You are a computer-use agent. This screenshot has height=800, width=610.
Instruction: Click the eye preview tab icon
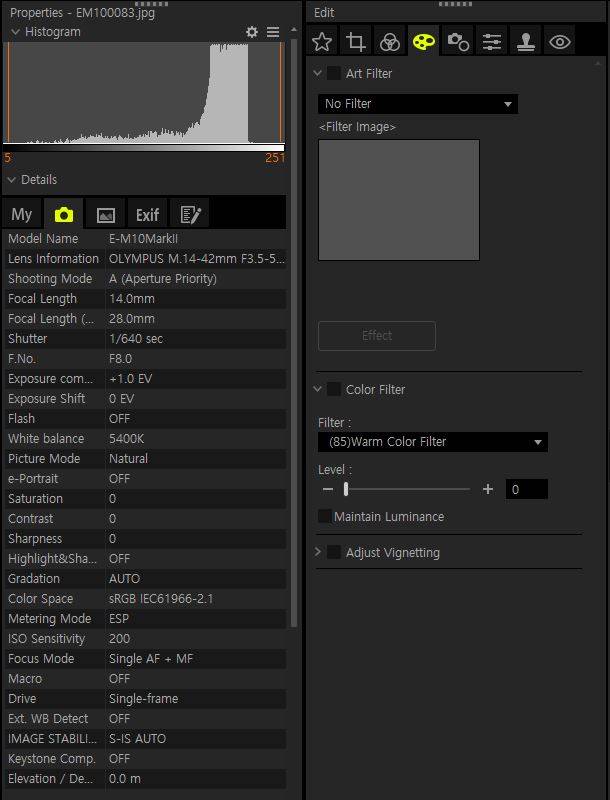(560, 42)
